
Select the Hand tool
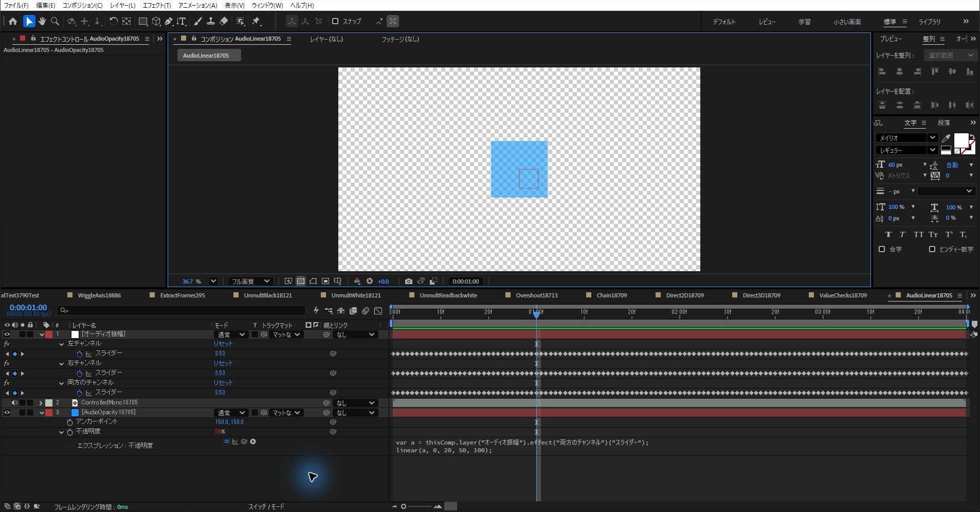(x=42, y=21)
